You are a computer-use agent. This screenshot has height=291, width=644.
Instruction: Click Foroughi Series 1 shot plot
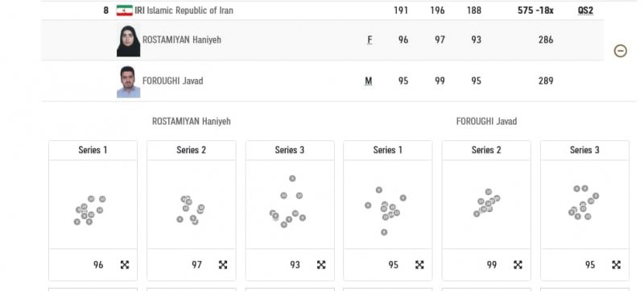[x=388, y=204]
